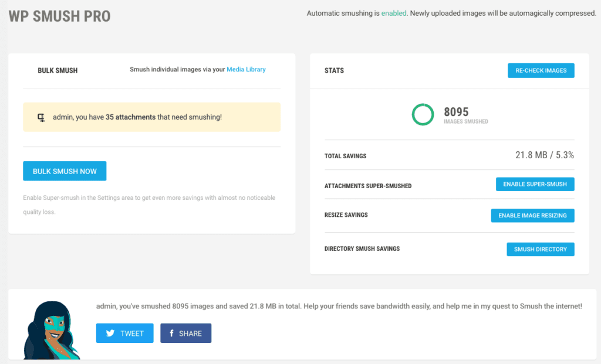
Task: Click the 21.8 MB / 5.3% savings value
Action: point(544,155)
